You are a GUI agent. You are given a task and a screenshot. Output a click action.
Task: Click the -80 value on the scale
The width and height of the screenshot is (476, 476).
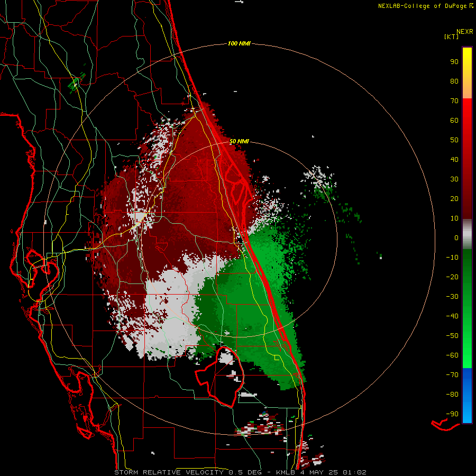(452, 395)
